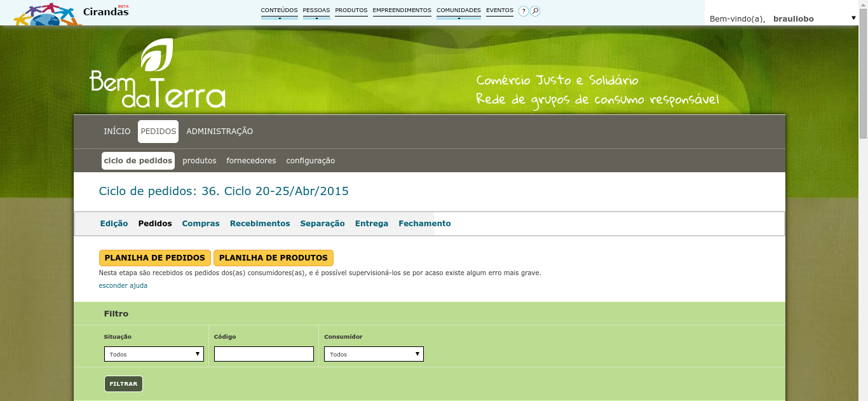Image resolution: width=868 pixels, height=401 pixels.
Task: Open the search magnifier icon
Action: [x=535, y=11]
